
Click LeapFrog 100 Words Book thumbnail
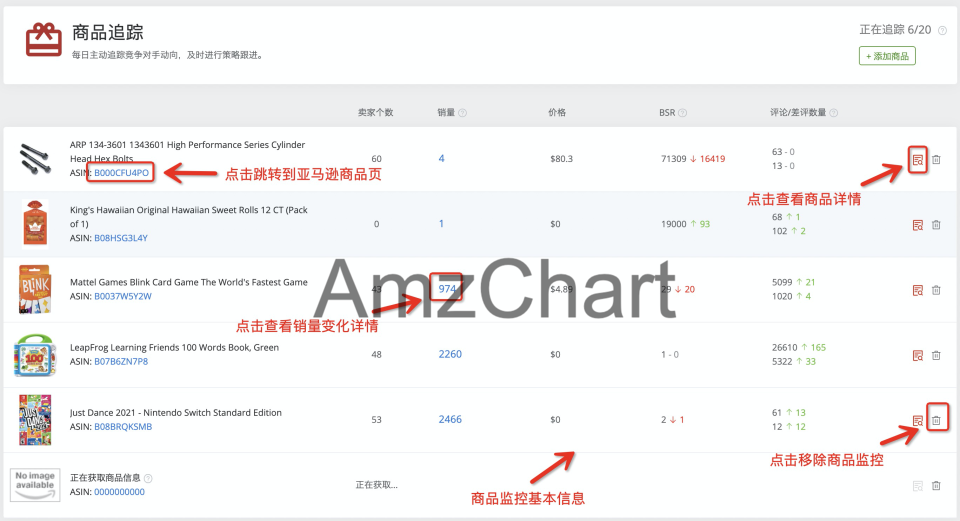(35, 355)
